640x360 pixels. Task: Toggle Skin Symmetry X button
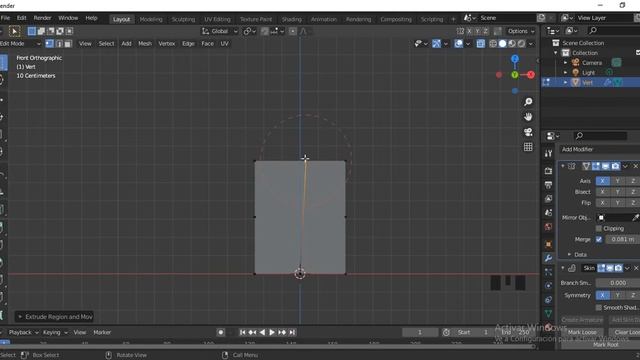point(602,295)
